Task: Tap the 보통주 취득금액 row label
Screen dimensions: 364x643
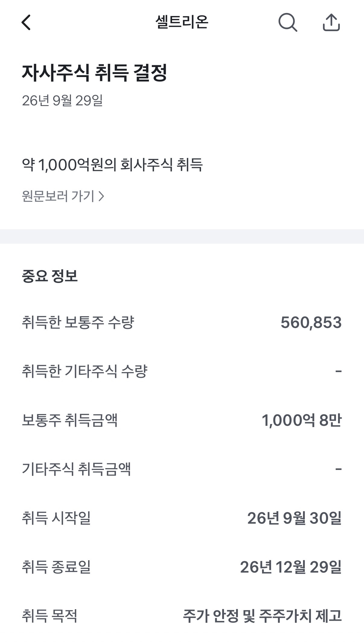Action: tap(70, 420)
